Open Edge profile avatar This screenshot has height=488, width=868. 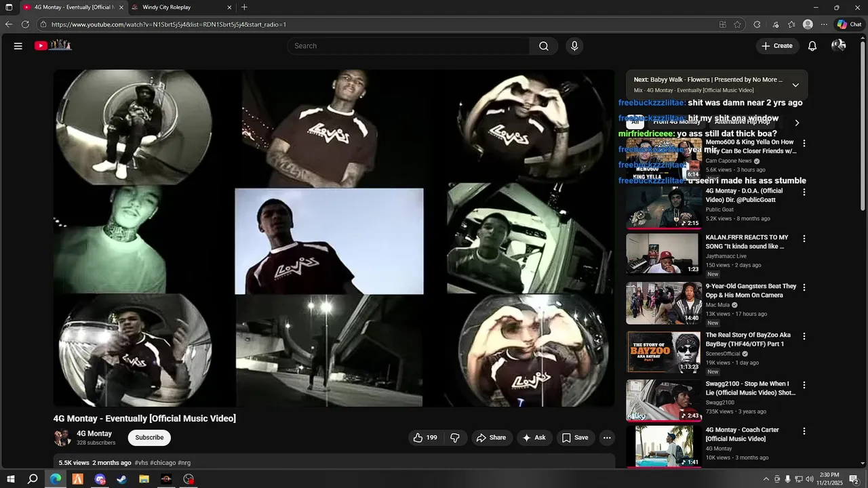pyautogui.click(x=808, y=24)
